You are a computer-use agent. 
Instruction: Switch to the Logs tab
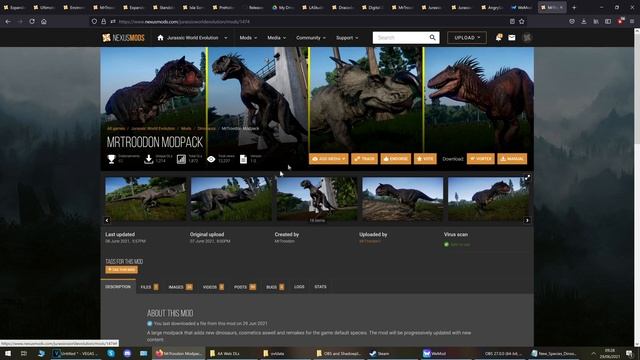(299, 287)
